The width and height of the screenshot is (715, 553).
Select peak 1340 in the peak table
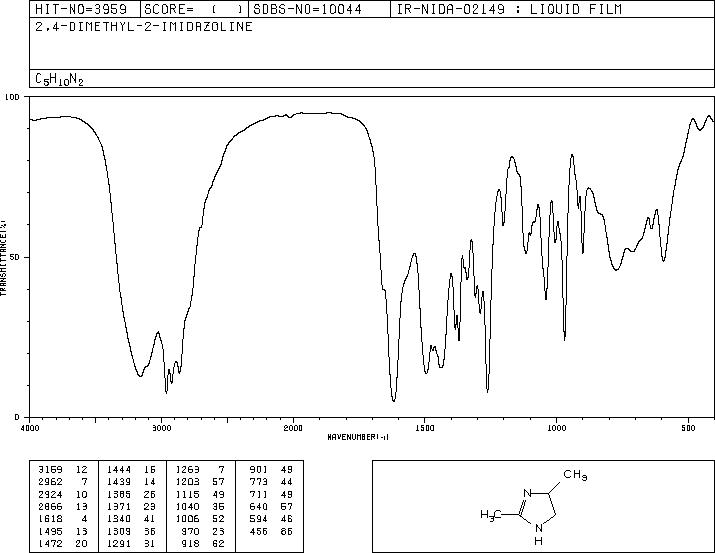click(x=119, y=519)
